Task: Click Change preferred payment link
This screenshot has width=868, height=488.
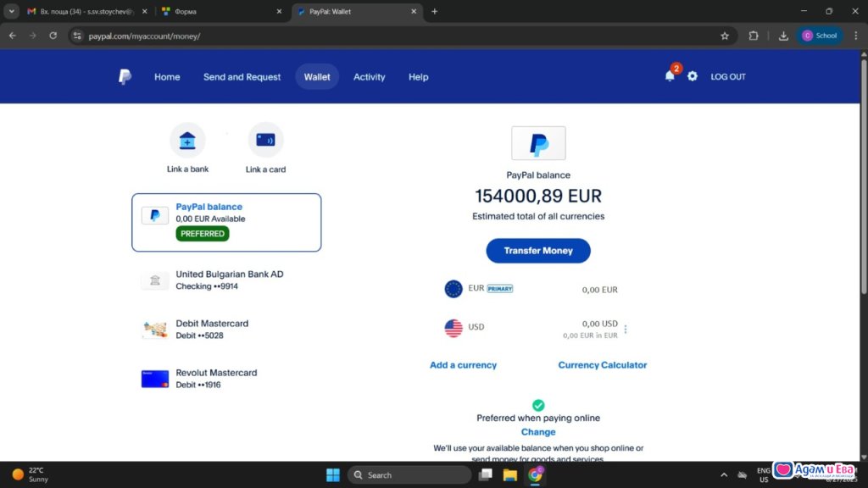Action: pos(538,432)
